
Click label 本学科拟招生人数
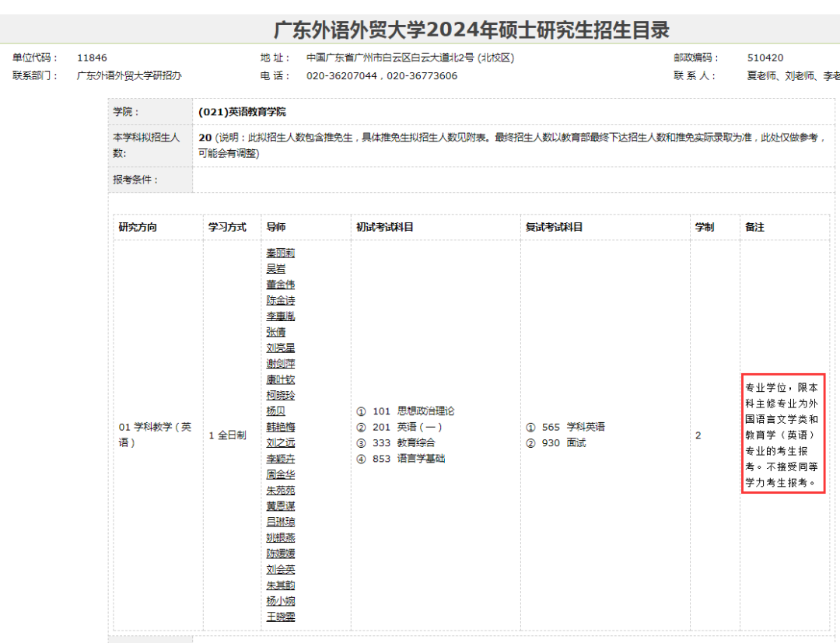[146, 145]
